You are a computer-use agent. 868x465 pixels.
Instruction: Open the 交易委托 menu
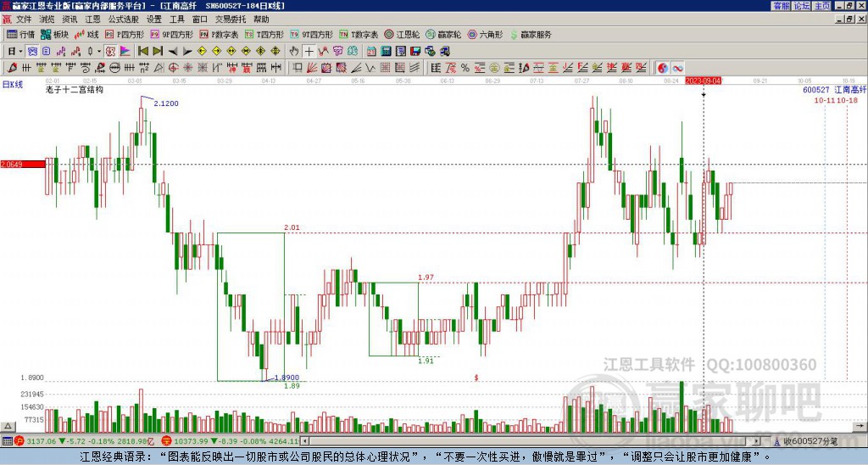pyautogui.click(x=231, y=20)
